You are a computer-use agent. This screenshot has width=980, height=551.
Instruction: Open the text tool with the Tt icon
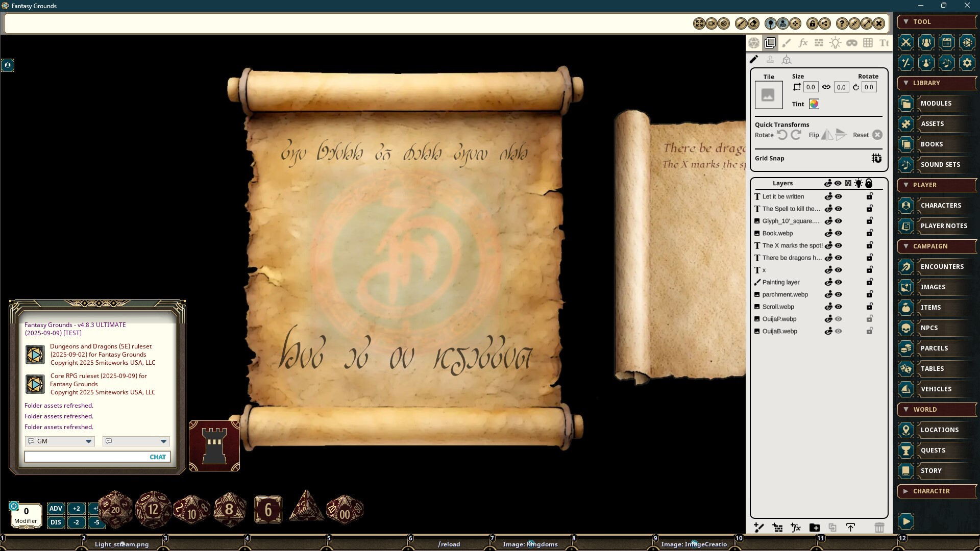tap(884, 43)
